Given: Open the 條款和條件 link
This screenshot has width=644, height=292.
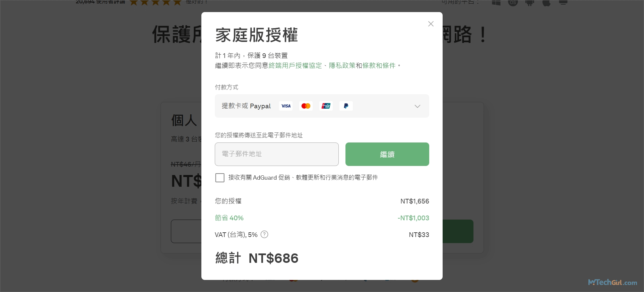Looking at the screenshot, I should [x=379, y=66].
